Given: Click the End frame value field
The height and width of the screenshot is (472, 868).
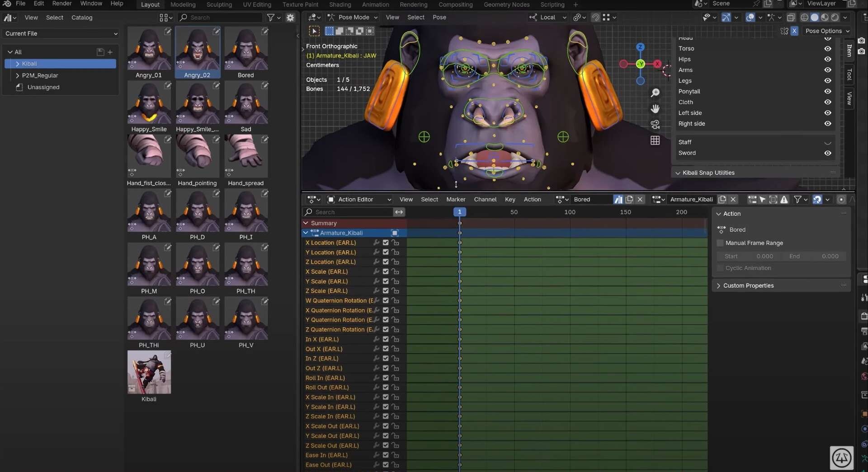Looking at the screenshot, I should 814,256.
